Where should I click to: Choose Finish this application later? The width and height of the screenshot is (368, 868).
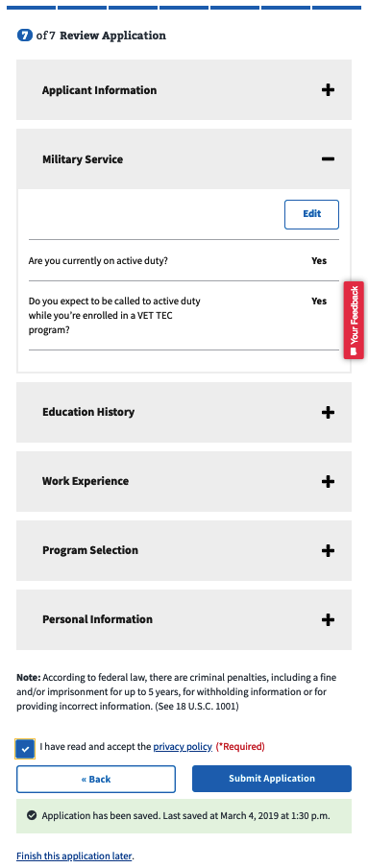pyautogui.click(x=74, y=856)
